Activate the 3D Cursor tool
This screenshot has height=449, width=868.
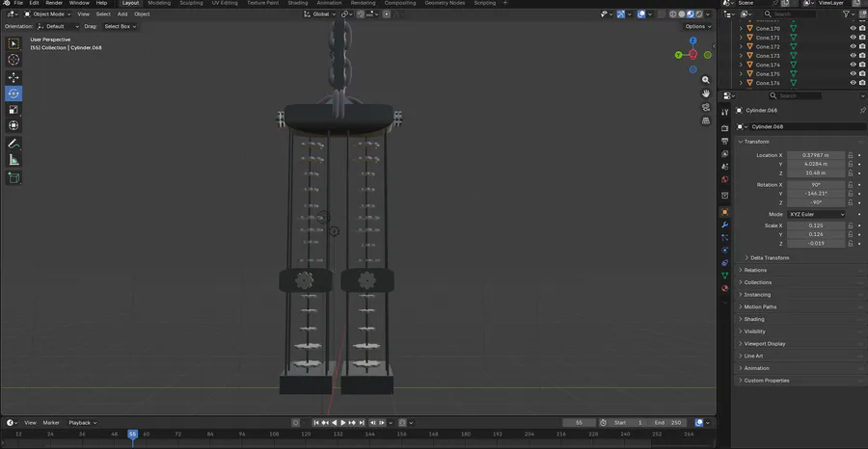coord(14,60)
